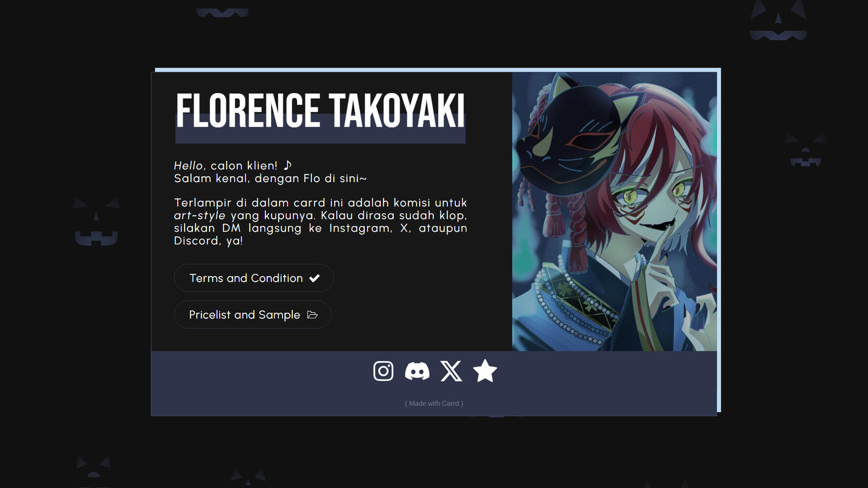Click the musical note after calon klien
The width and height of the screenshot is (868, 488).
(287, 165)
